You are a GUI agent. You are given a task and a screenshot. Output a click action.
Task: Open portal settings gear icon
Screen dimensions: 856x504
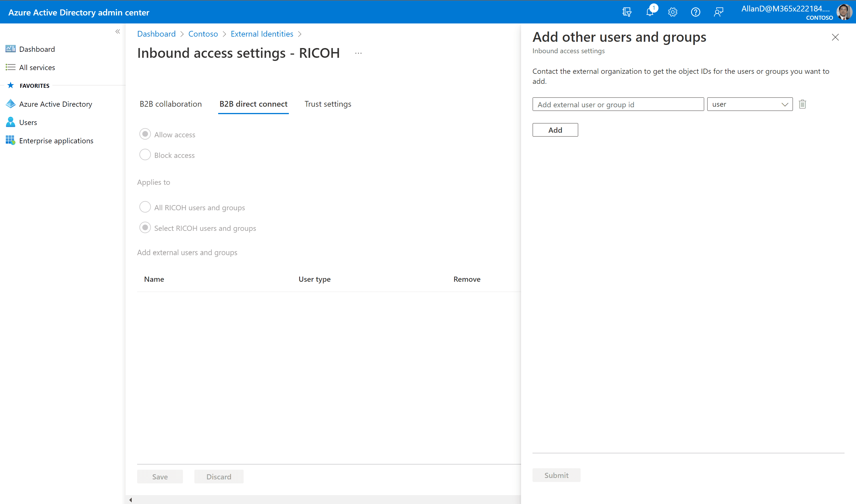point(672,12)
